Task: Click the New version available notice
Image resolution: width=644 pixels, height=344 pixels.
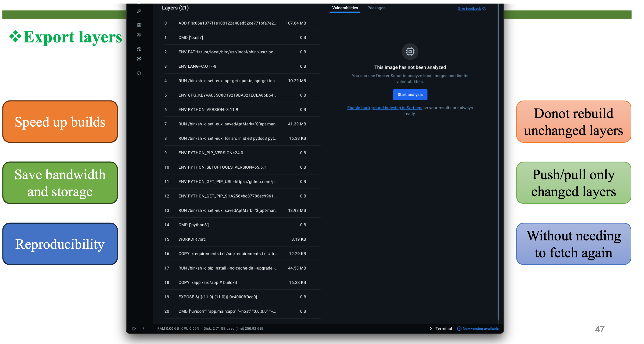Action: (x=478, y=328)
